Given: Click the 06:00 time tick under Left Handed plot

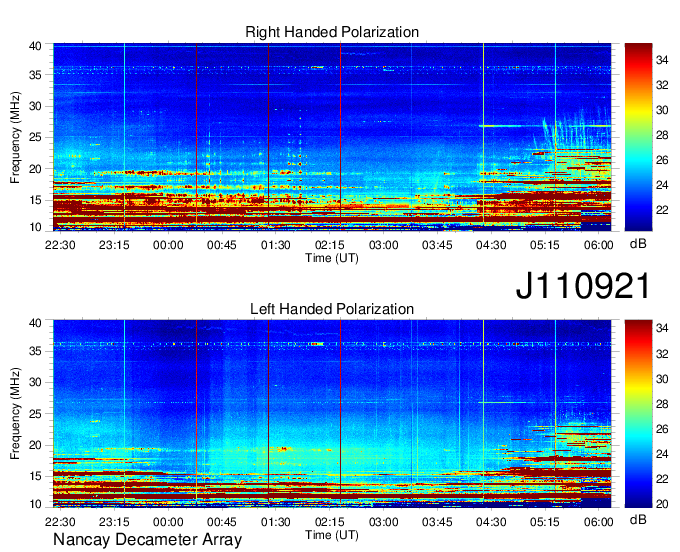Looking at the screenshot, I should [x=598, y=522].
